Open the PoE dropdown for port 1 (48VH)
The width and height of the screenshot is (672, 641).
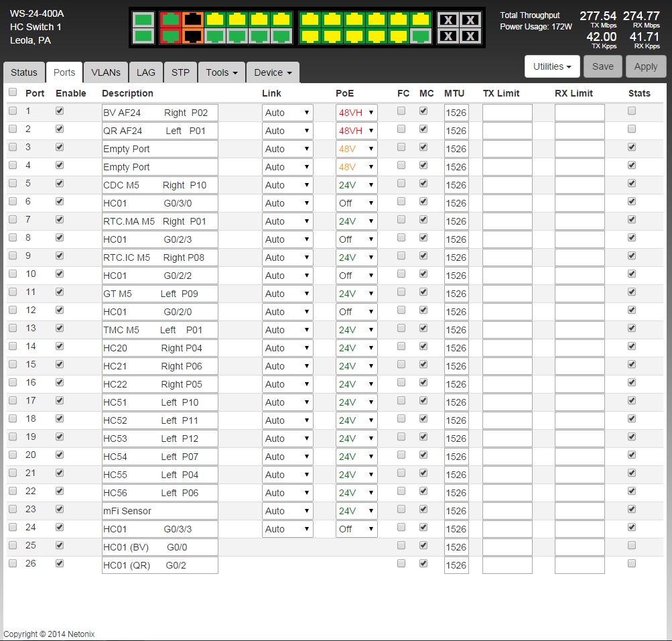coord(356,113)
